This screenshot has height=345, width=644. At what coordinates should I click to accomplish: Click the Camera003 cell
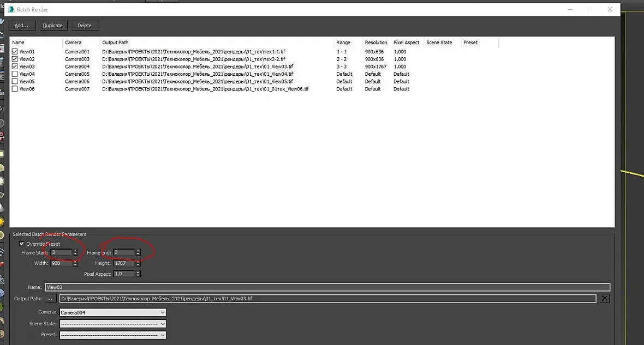tap(77, 59)
